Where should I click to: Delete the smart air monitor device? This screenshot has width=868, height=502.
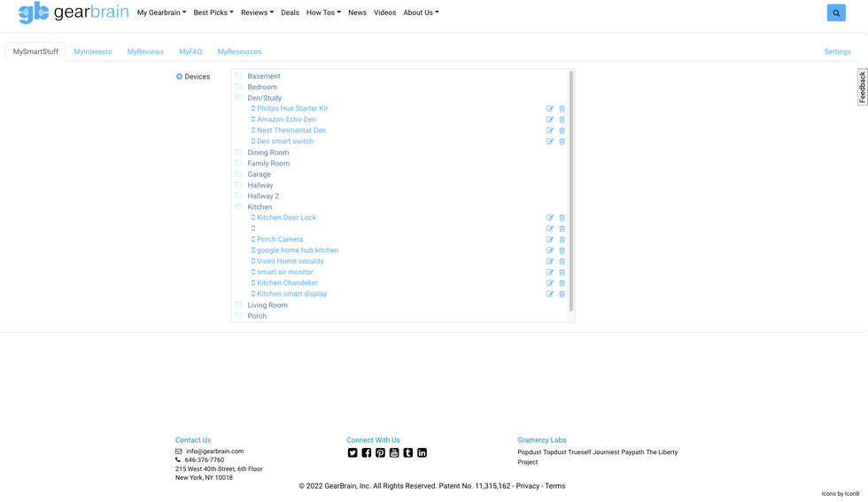tap(562, 273)
